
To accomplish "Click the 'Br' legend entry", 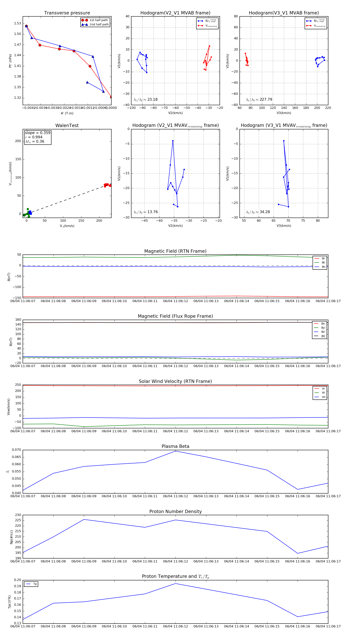I will (x=320, y=259).
